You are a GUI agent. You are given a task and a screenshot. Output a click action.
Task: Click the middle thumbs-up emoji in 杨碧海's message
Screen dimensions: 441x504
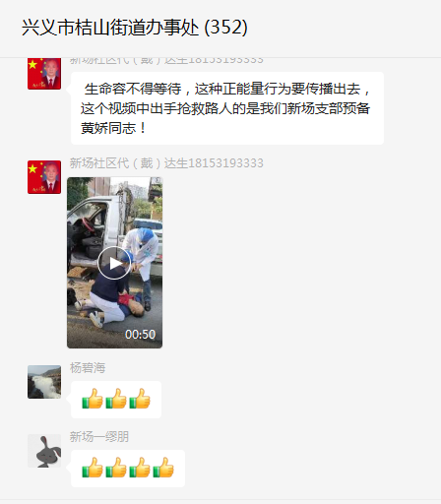116,399
